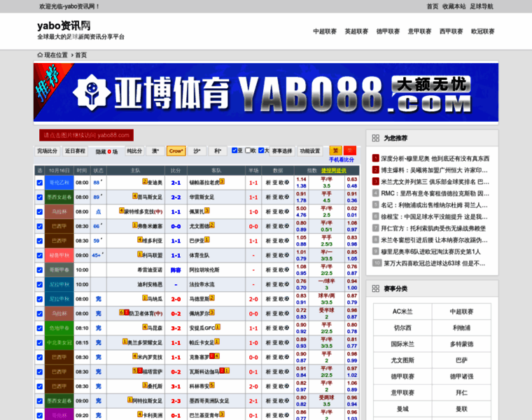Uncheck the 巴西甲 弗鲁米嫩塞 row checkbox
The image size is (532, 420).
point(40,226)
